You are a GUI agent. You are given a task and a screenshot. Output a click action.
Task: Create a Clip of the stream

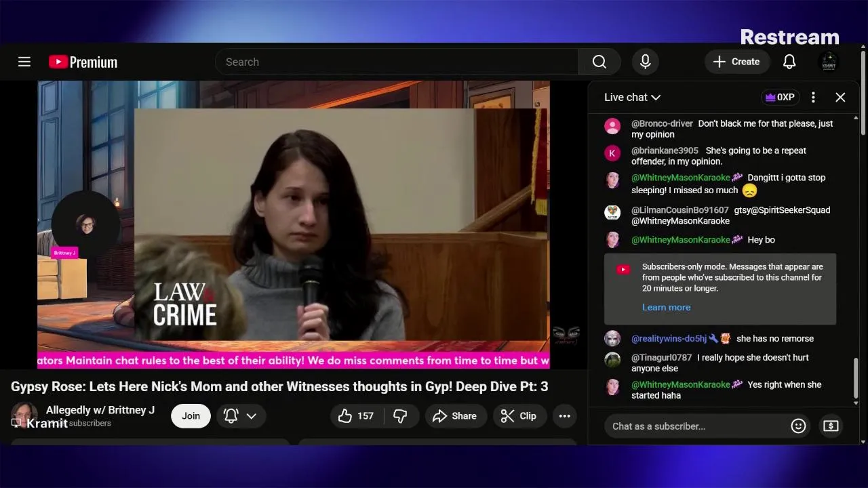pyautogui.click(x=519, y=416)
